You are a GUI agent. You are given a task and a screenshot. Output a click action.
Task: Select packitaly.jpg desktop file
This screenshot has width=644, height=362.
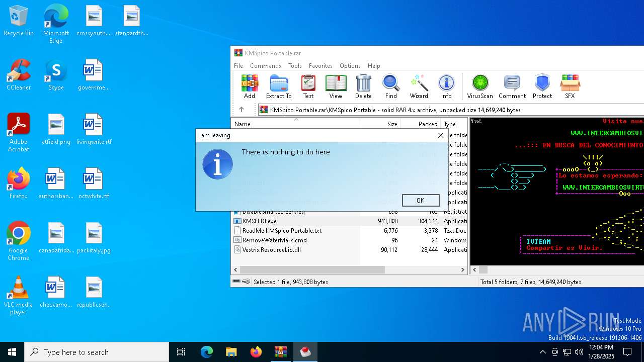[94, 238]
